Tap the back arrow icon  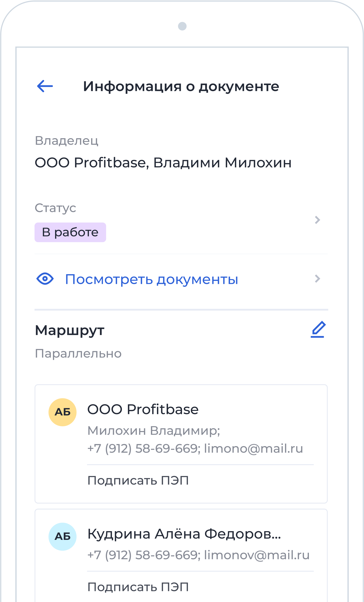45,86
